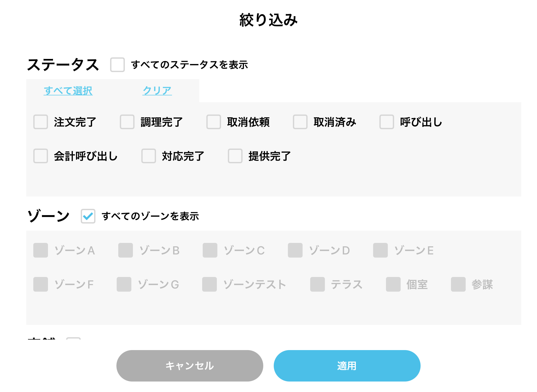Image resolution: width=537 pixels, height=392 pixels.
Task: Click the すべて選択 link
Action: tap(68, 91)
